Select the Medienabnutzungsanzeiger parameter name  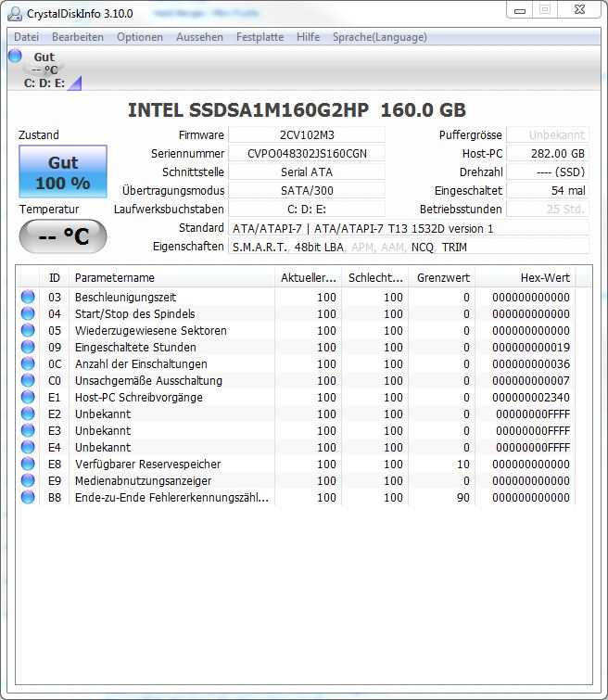(143, 481)
